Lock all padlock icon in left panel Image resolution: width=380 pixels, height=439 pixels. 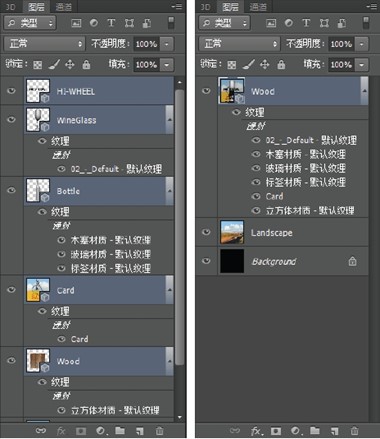coord(86,64)
